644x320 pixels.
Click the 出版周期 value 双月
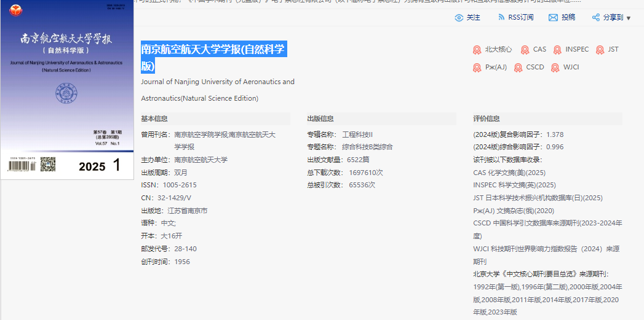181,173
